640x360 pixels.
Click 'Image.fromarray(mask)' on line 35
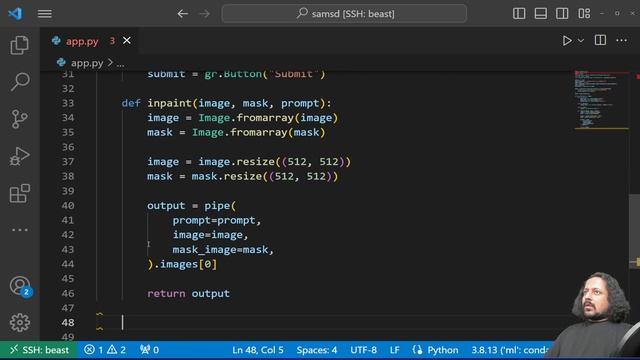coord(259,132)
